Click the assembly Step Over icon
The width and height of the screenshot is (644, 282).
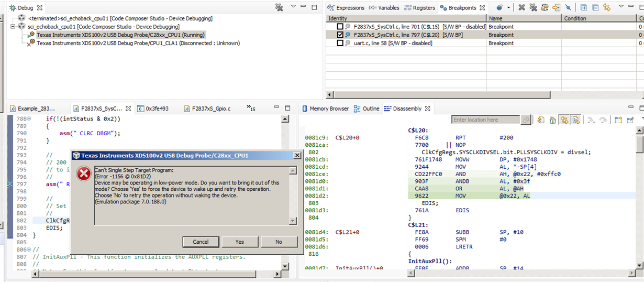tap(603, 120)
